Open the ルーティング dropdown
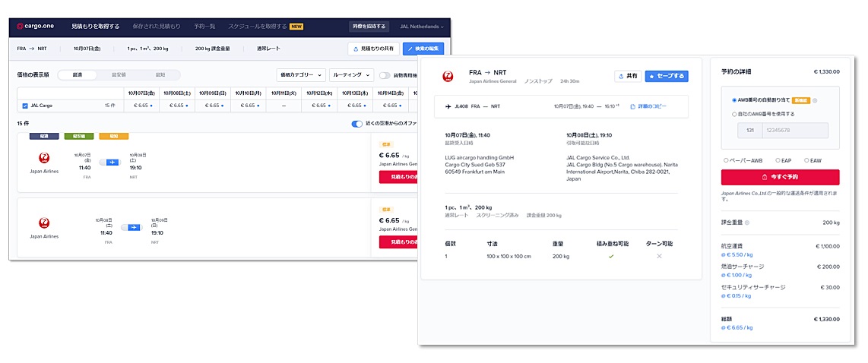 coord(351,74)
